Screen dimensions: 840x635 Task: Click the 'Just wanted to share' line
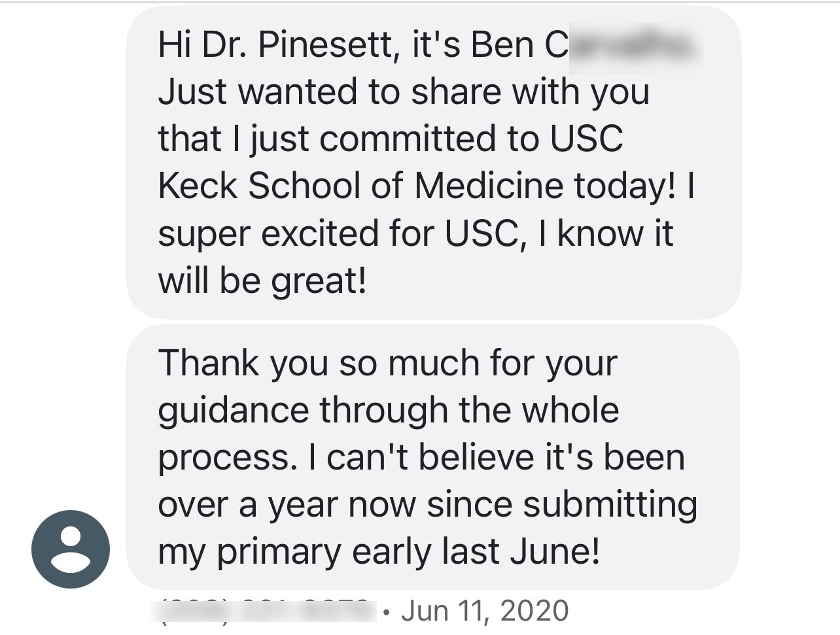(x=403, y=92)
